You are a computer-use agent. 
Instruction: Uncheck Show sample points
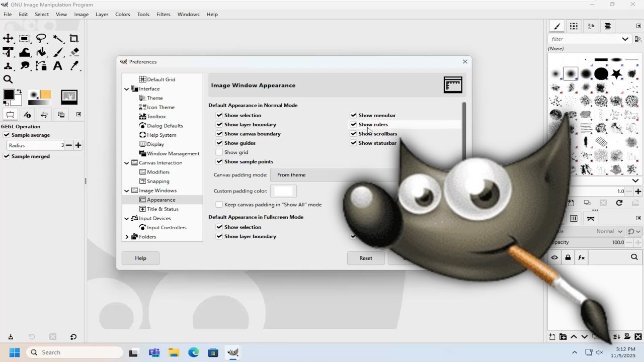(219, 161)
